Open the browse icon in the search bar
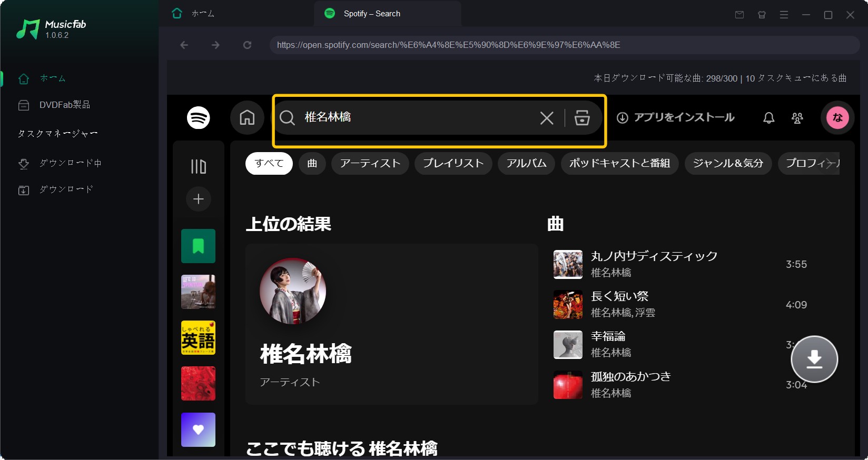 pos(582,117)
